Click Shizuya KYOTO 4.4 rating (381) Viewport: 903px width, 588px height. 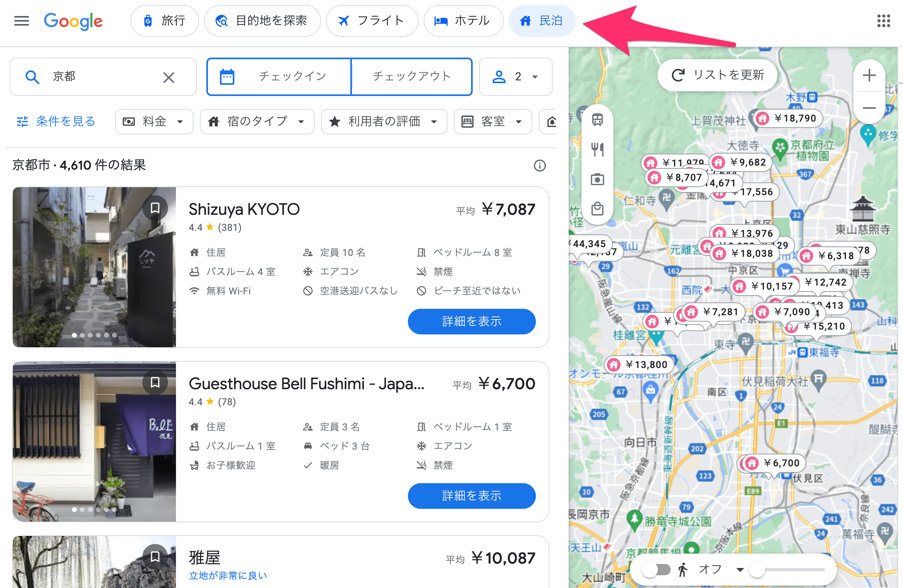click(215, 228)
